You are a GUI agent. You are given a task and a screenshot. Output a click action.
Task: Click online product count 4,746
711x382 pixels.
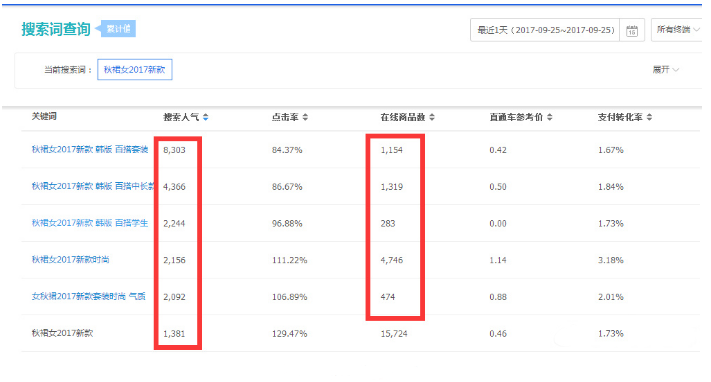point(392,260)
